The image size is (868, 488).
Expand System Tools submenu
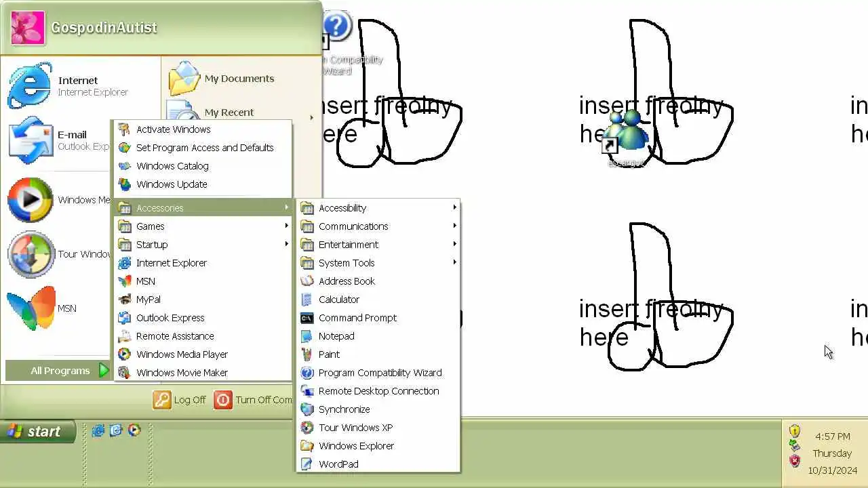pos(378,263)
